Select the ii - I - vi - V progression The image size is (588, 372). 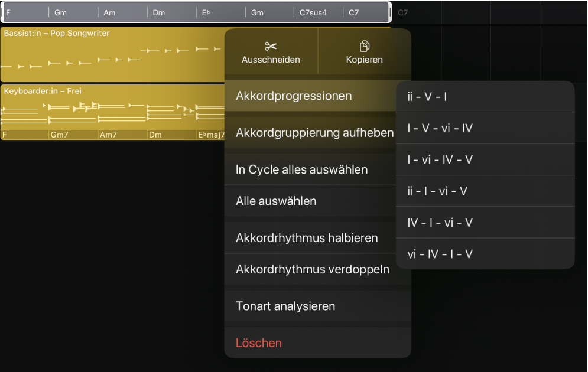(438, 191)
